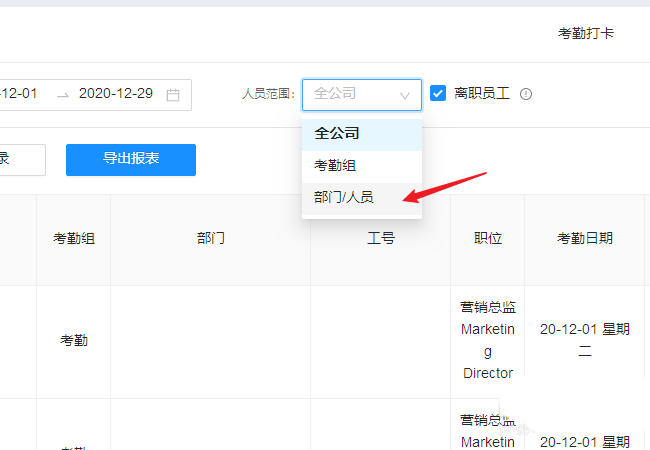Viewport: 650px width, 450px height.
Task: Click the 工号 column header
Action: 380,239
